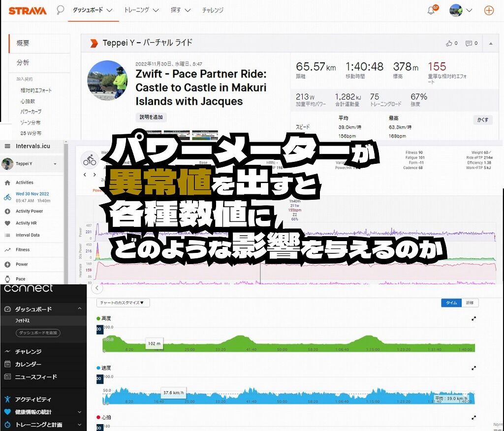Image resolution: width=504 pixels, height=431 pixels.
Task: Click かくす button on stats panel
Action: pos(483,120)
